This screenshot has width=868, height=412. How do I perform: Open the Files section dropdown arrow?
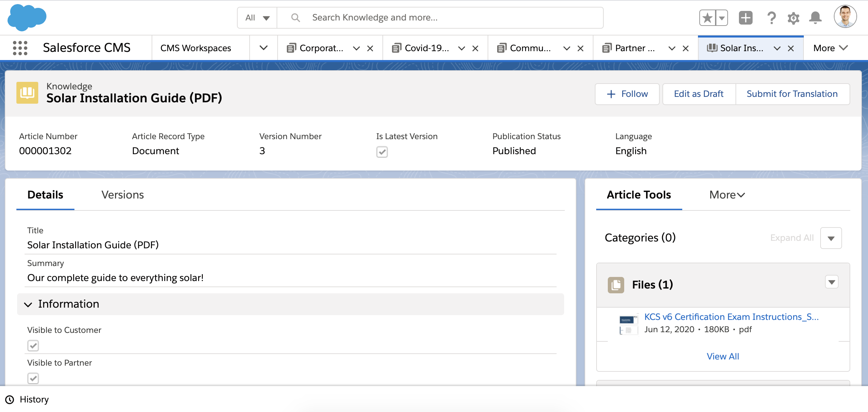(x=831, y=282)
